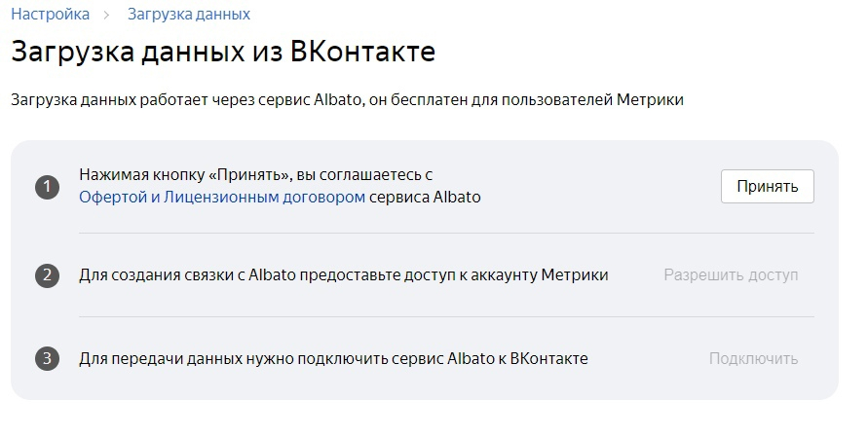The image size is (868, 437).
Task: Click the step 3 text about connecting ВКонтакте
Action: click(333, 359)
